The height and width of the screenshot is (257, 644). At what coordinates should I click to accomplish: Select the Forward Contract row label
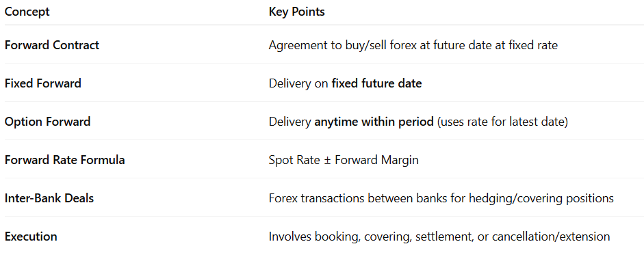(52, 45)
